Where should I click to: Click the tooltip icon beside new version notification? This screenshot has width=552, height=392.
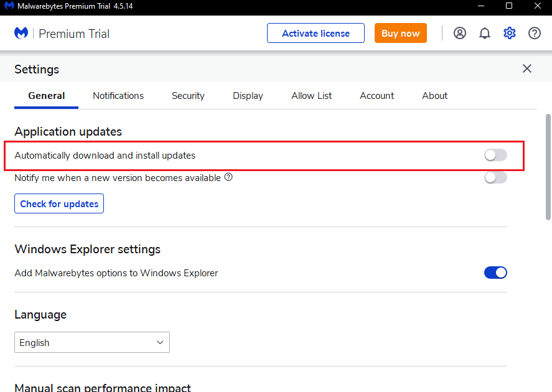pyautogui.click(x=228, y=177)
